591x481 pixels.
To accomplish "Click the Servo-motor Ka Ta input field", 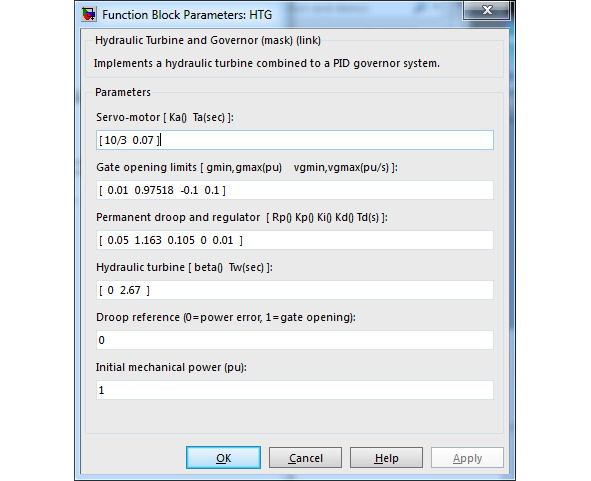I will 295,140.
